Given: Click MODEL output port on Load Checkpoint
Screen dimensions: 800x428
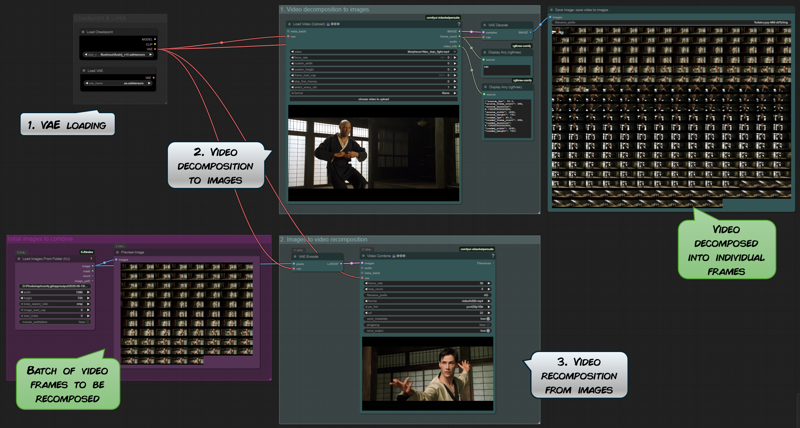Looking at the screenshot, I should tap(155, 39).
